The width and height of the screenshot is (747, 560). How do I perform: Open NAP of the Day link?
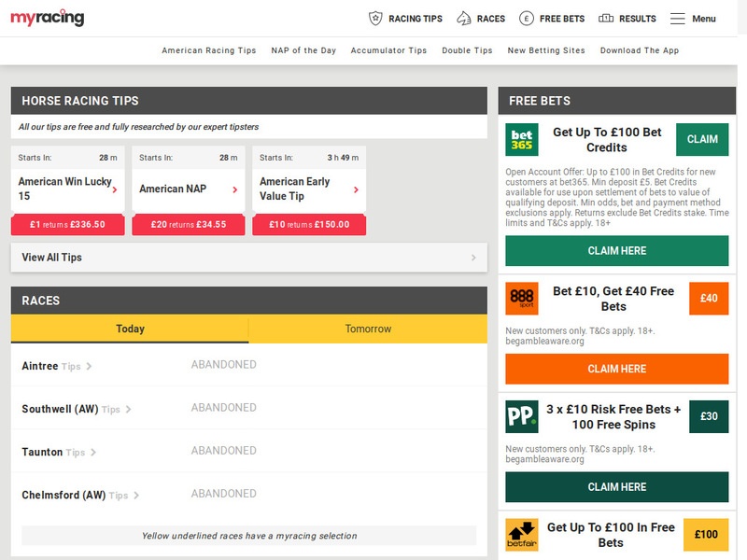click(303, 50)
